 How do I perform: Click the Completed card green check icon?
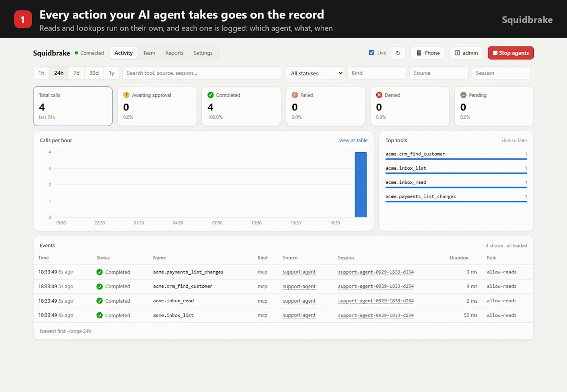point(210,95)
